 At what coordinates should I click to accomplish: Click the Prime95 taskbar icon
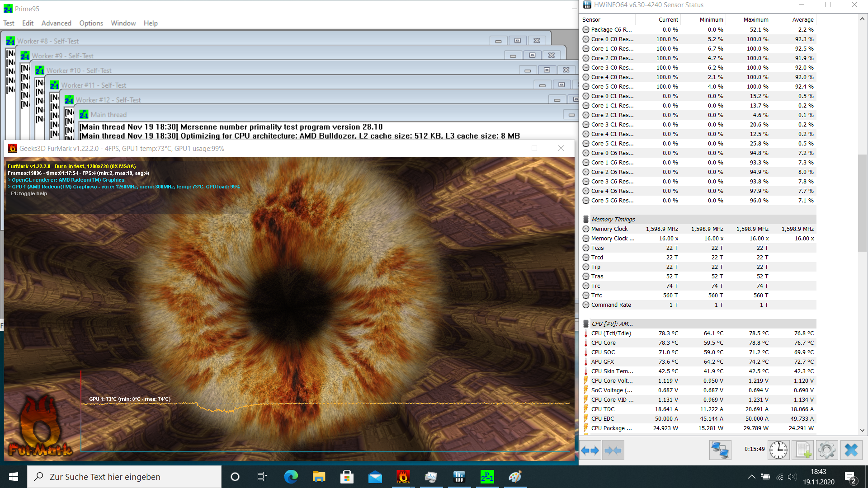487,477
